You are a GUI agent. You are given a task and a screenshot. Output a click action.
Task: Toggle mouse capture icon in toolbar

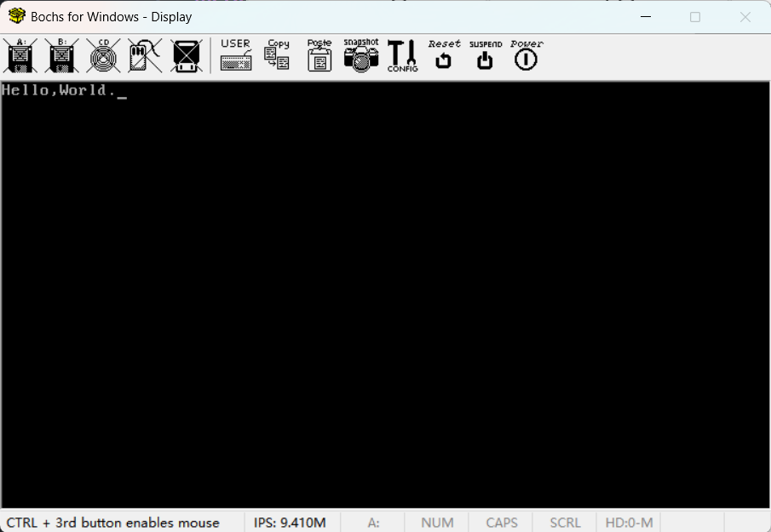coord(145,55)
